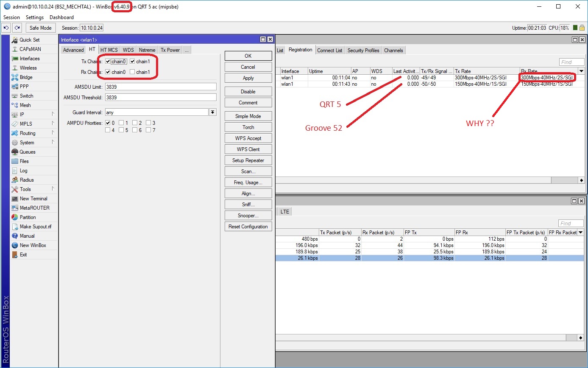The height and width of the screenshot is (368, 588).
Task: Click the Undo arrow in the toolbar
Action: click(6, 28)
